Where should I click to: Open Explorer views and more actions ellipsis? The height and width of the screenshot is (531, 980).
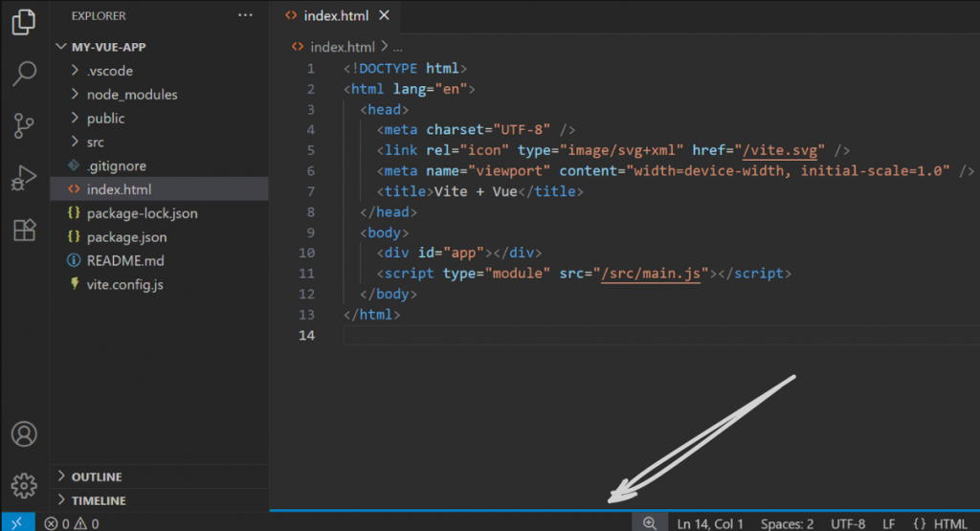tap(245, 15)
